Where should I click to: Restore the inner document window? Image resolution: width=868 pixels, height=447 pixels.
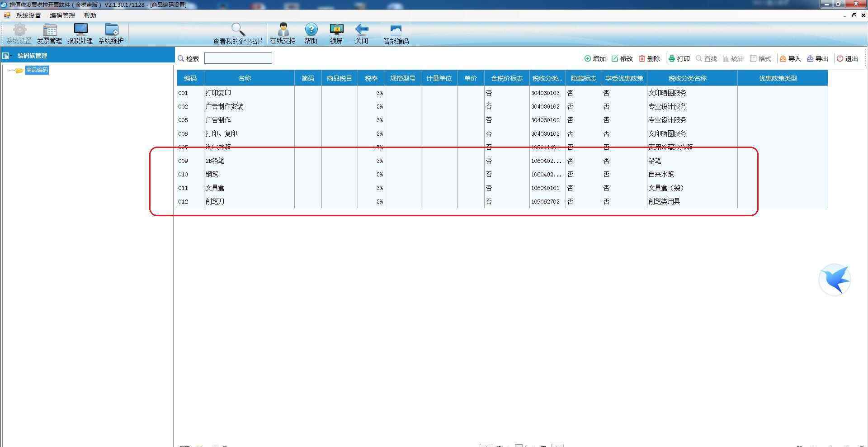click(x=854, y=15)
